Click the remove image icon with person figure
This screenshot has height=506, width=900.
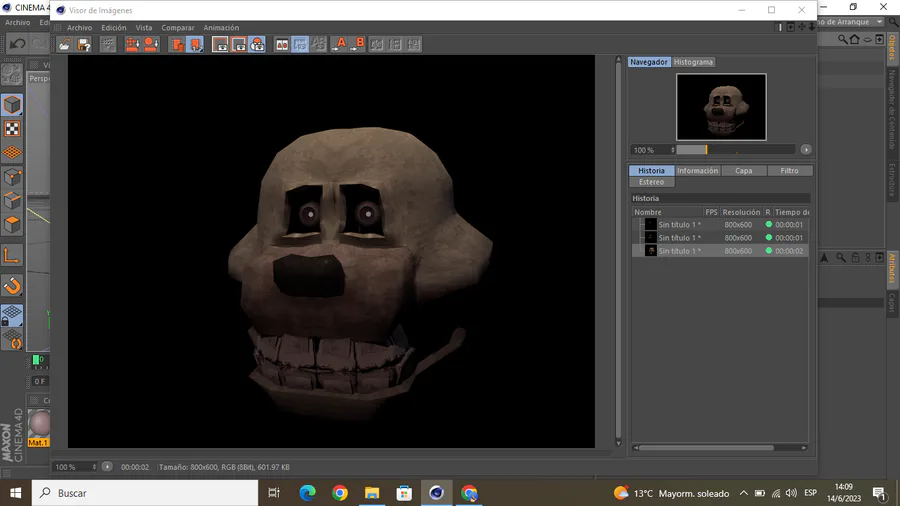[x=152, y=44]
